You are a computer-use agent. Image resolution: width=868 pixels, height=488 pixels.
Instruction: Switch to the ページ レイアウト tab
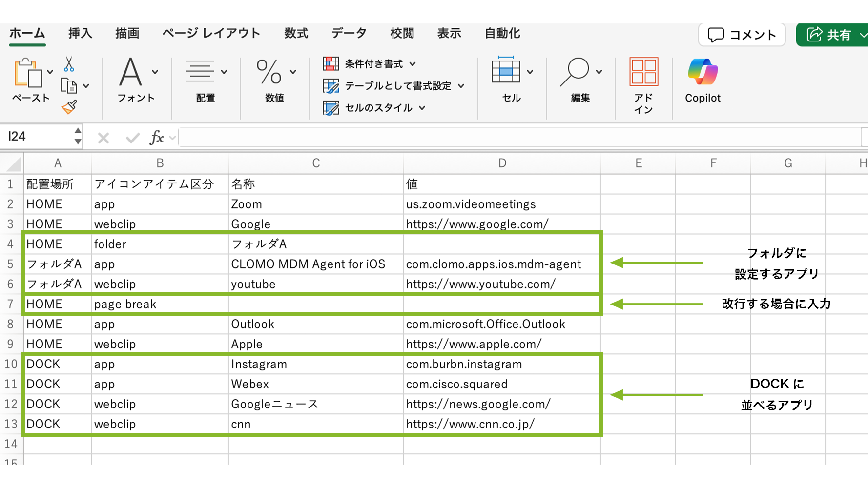[x=211, y=33]
